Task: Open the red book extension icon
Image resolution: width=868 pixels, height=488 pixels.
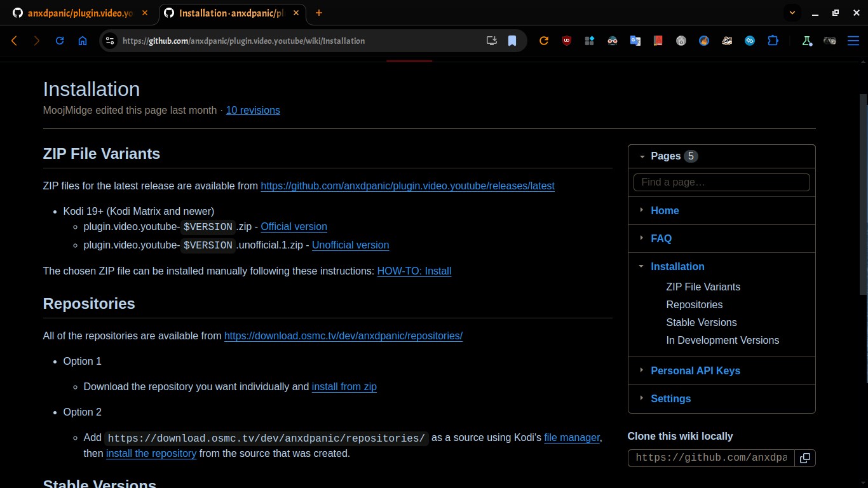Action: point(658,41)
